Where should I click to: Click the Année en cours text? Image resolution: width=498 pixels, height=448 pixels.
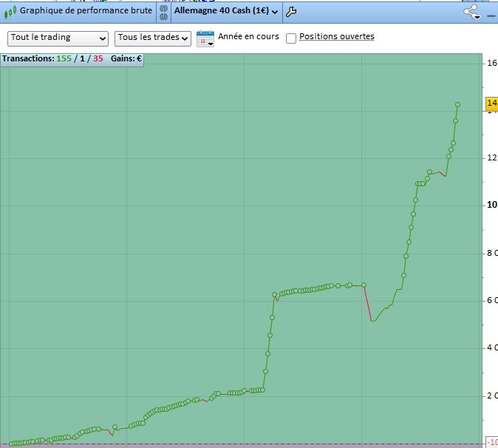point(248,36)
